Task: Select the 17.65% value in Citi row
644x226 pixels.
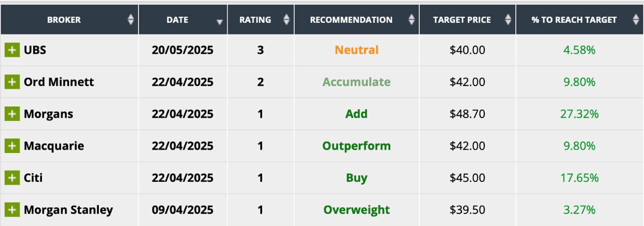Action: click(x=579, y=178)
